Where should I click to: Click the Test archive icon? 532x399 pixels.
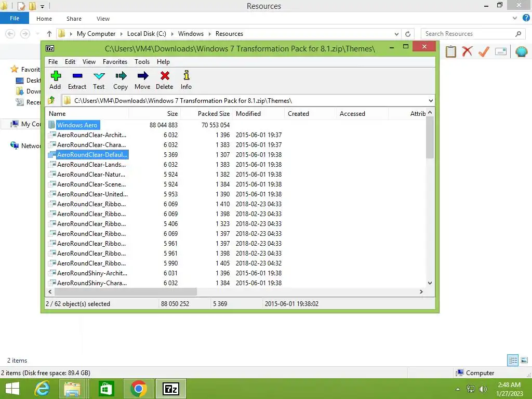click(99, 80)
